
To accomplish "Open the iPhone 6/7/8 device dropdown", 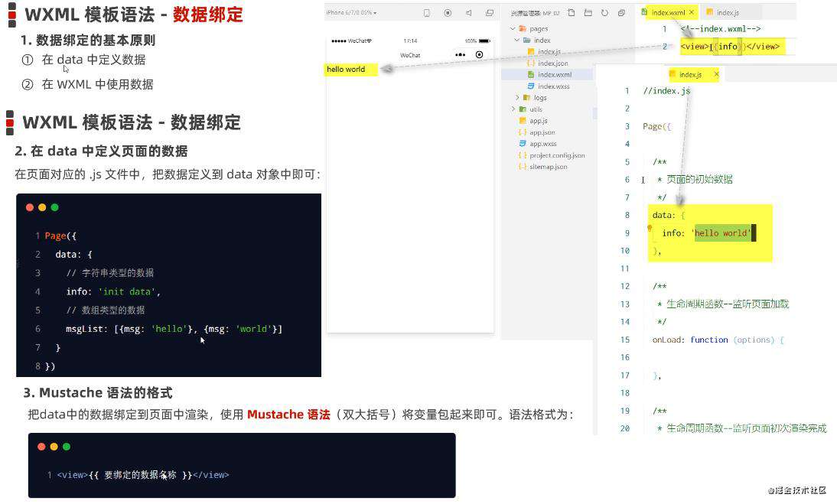I will click(x=351, y=12).
